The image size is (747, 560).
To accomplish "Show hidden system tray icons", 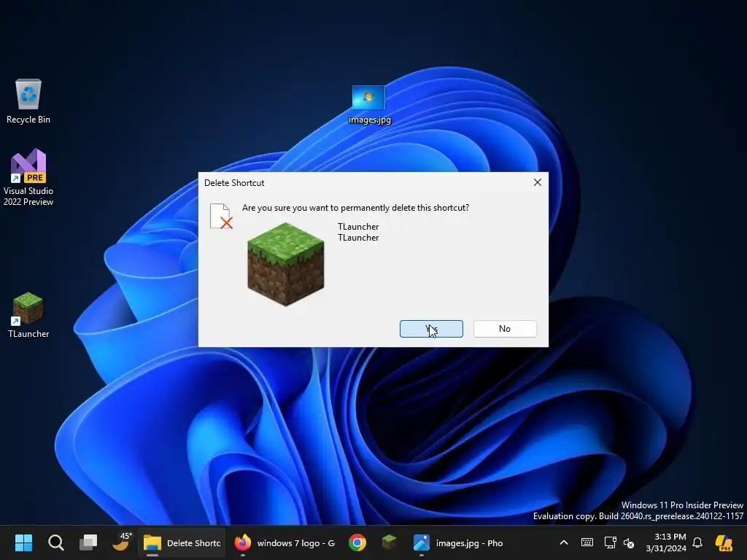I will [564, 542].
